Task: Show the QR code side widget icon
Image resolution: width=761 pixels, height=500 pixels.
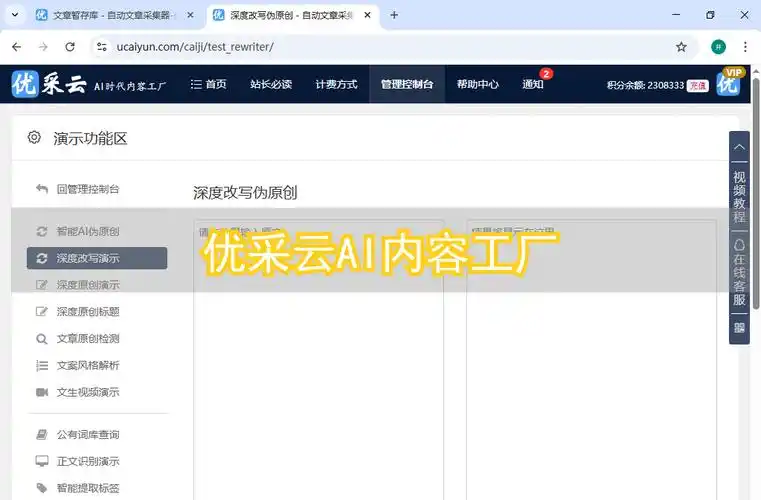Action: pos(739,328)
